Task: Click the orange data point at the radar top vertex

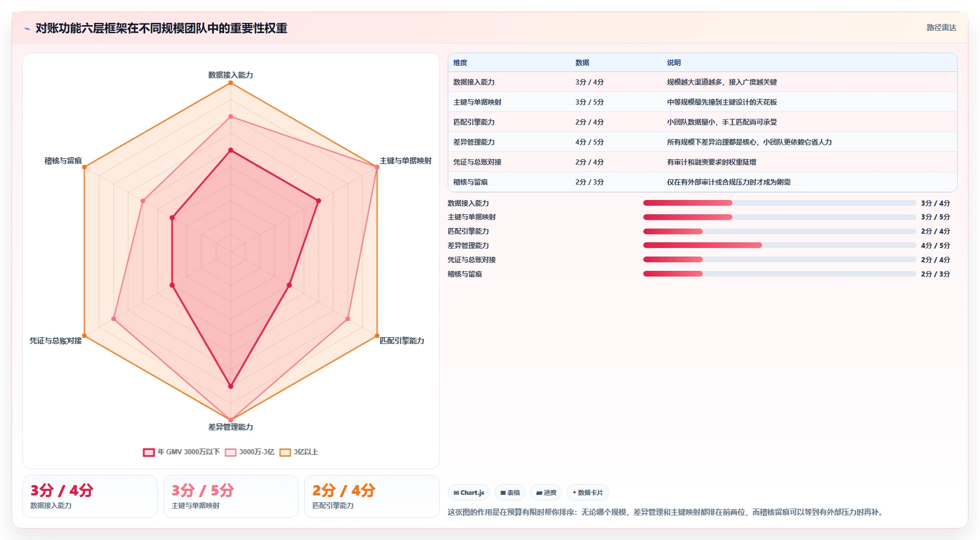Action: pos(230,83)
